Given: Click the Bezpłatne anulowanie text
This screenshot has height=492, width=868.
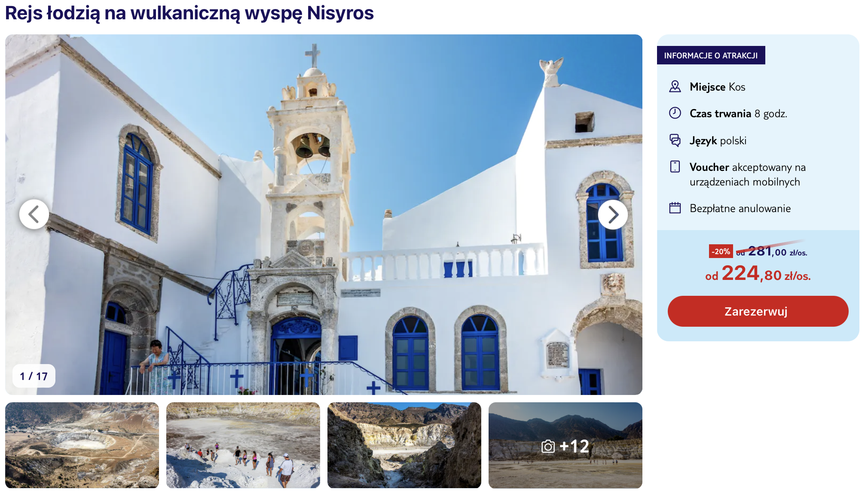Looking at the screenshot, I should (x=740, y=208).
